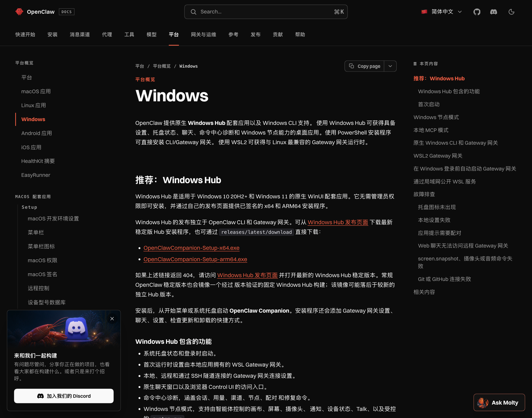Open macOS 开发环境设置 in sidebar
Image resolution: width=532 pixels, height=418 pixels.
(x=53, y=219)
